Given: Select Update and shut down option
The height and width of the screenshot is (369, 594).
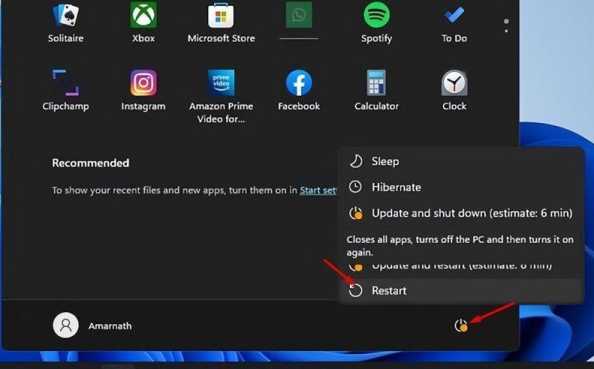Looking at the screenshot, I should coord(460,213).
